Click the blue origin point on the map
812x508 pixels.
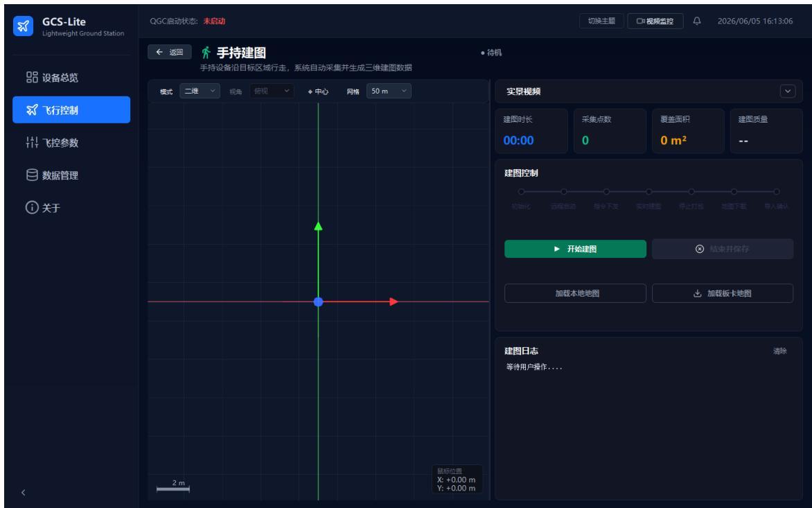319,302
